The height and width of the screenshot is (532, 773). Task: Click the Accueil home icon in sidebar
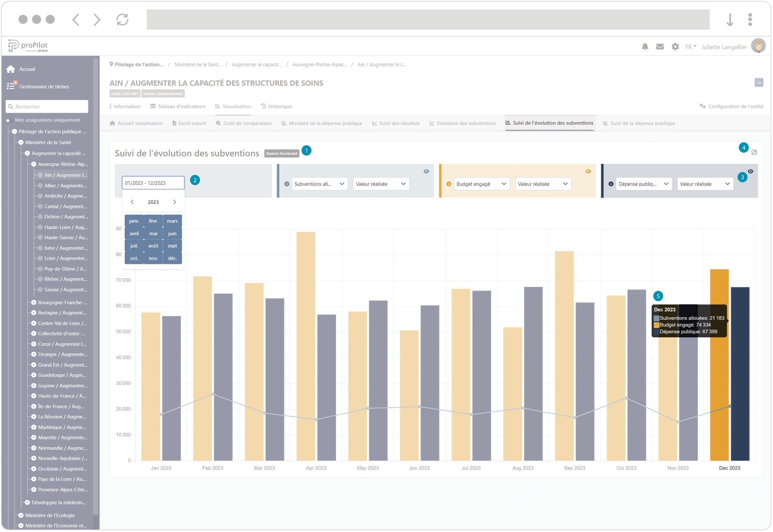(11, 69)
